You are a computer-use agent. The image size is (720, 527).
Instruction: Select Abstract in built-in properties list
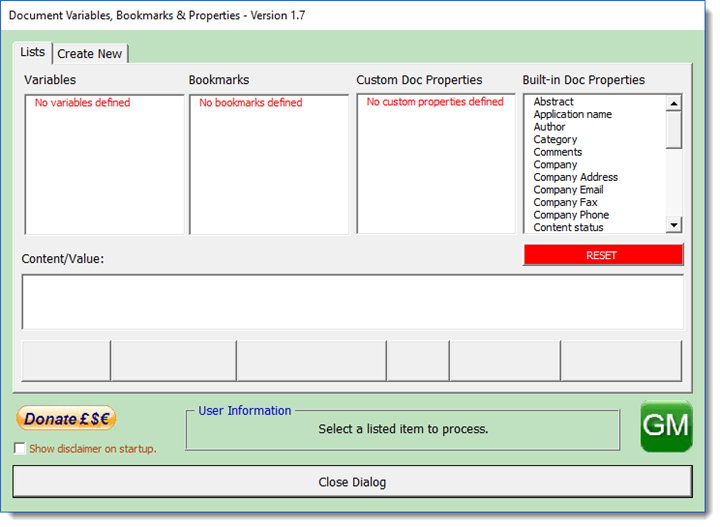553,101
